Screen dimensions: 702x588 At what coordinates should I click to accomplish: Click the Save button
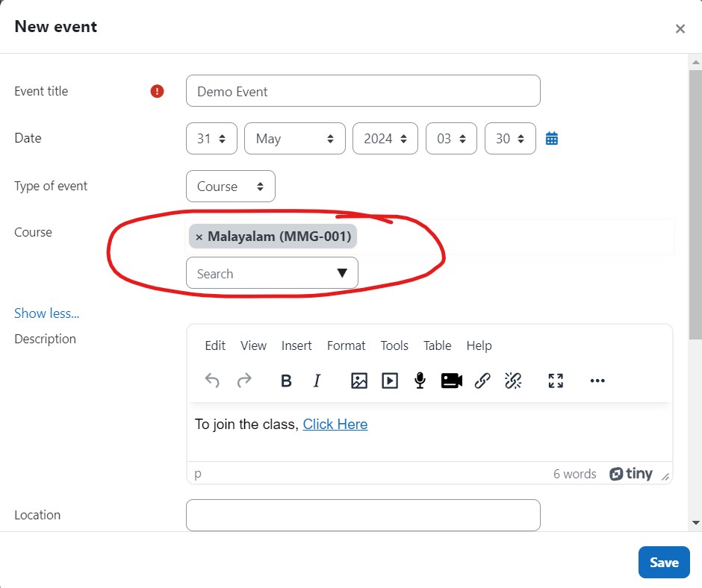664,563
